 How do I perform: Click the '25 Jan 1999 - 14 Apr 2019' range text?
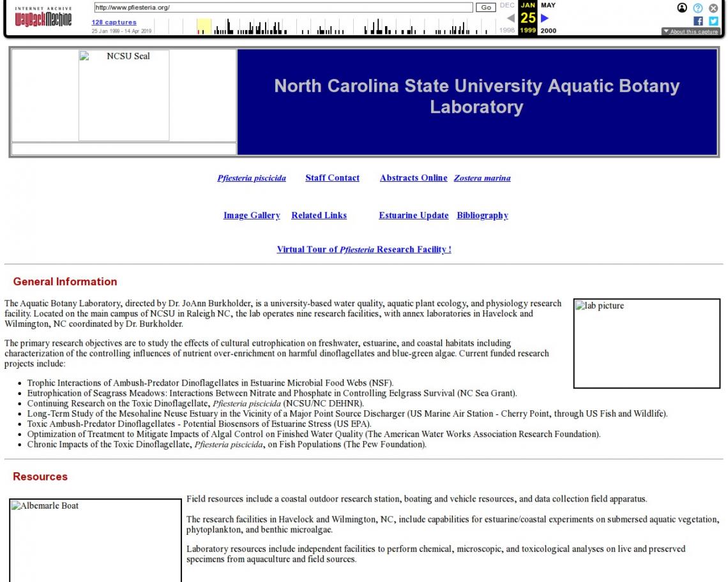[121, 31]
